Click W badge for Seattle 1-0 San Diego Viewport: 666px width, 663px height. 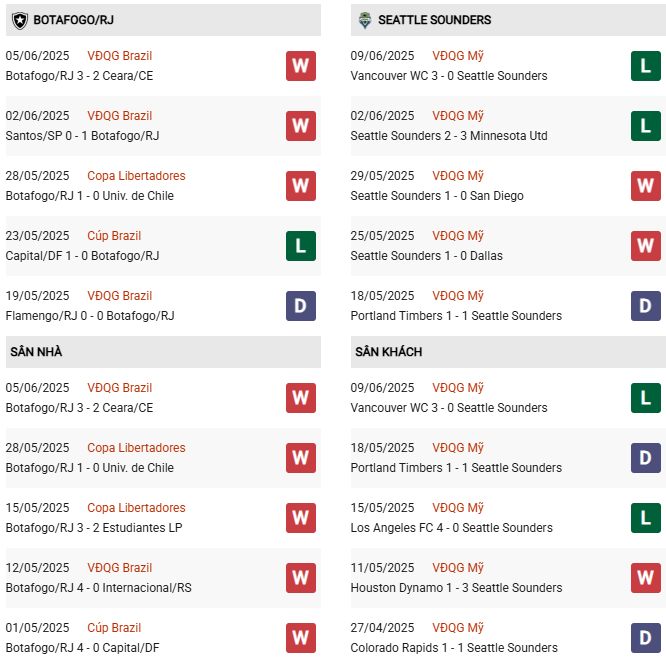tap(645, 186)
